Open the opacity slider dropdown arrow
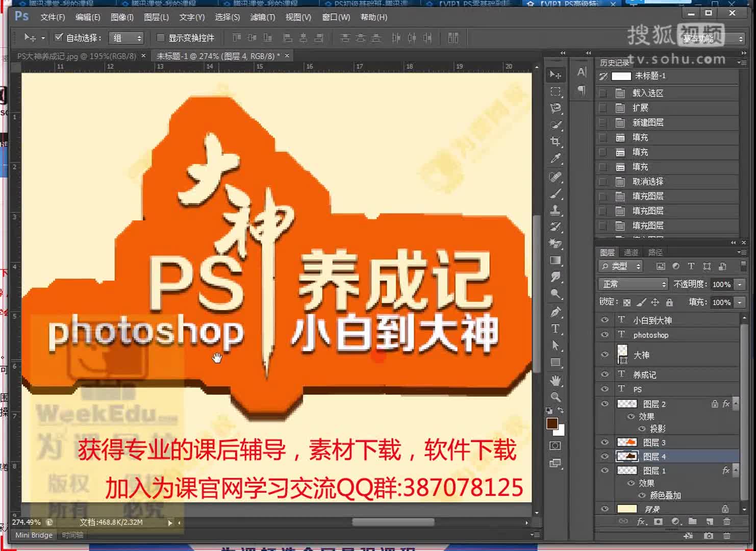This screenshot has height=551, width=756. coord(740,284)
